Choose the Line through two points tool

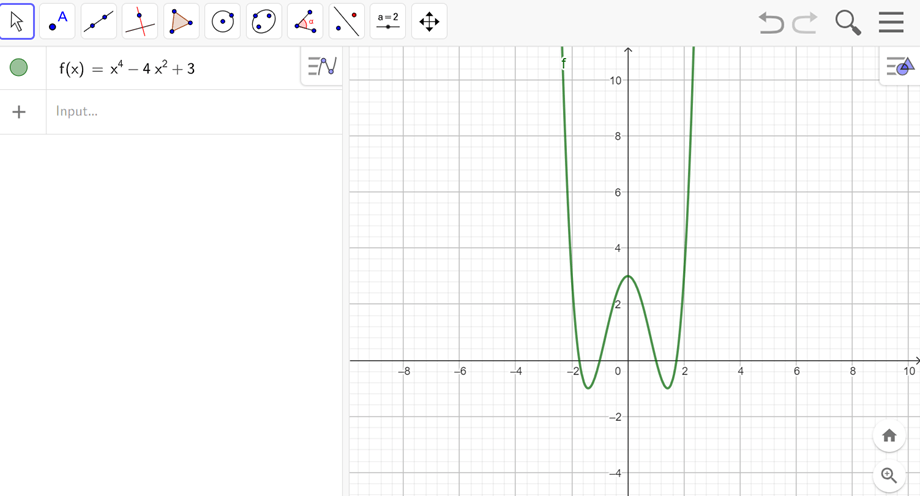98,21
